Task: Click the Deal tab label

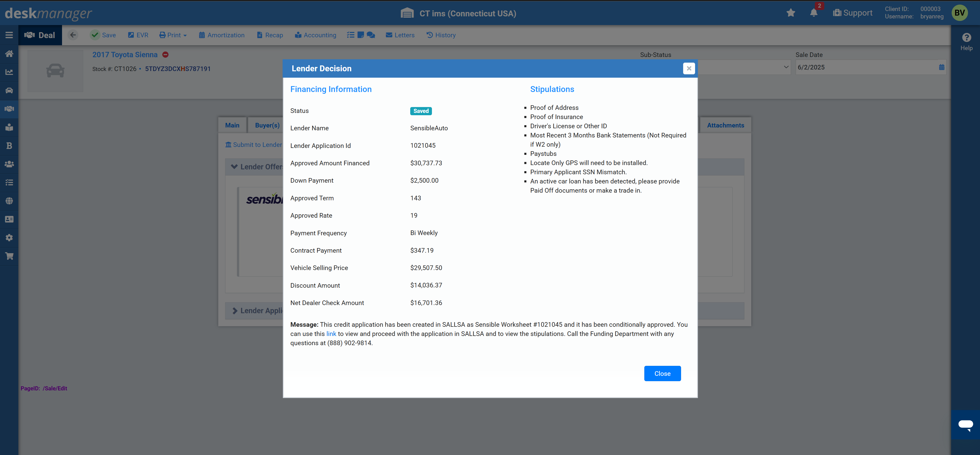Action: point(40,35)
